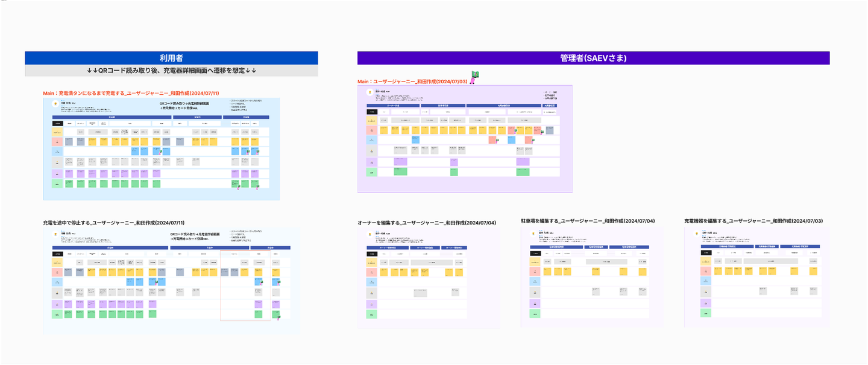Select the title Main:ユーザージャーニー_和田作成(2024/07/03)
Image resolution: width=868 pixels, height=365 pixels.
[x=413, y=81]
